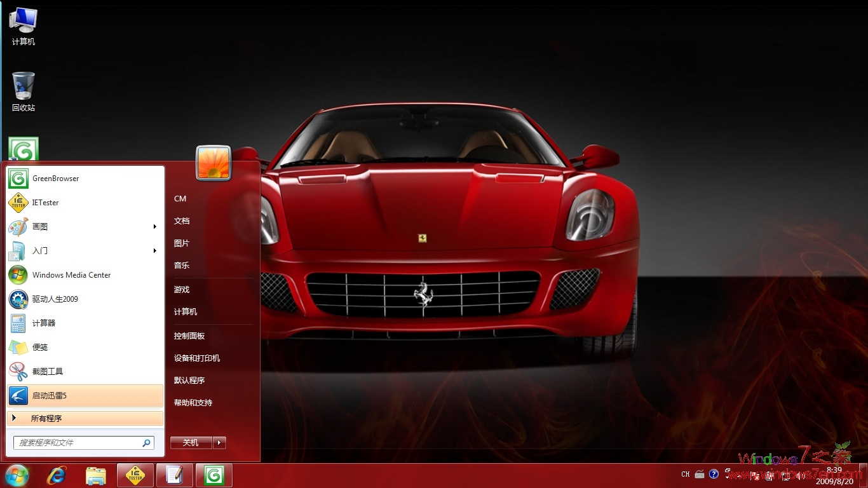Open 计算器 calculator app
868x488 pixels.
44,323
